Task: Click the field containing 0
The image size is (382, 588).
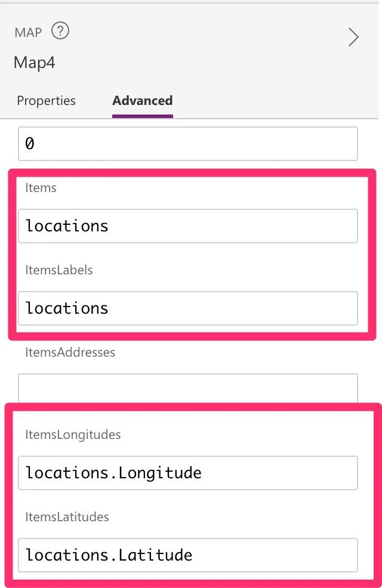Action: 188,144
